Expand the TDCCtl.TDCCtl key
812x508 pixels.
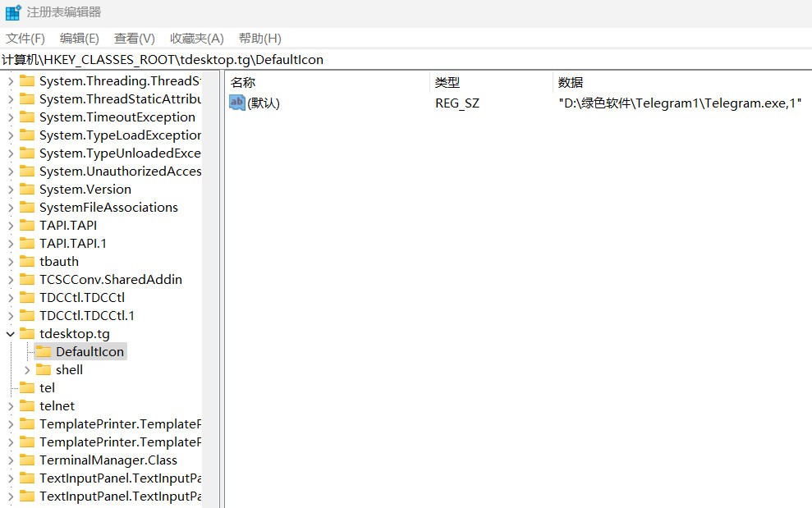[x=11, y=298]
